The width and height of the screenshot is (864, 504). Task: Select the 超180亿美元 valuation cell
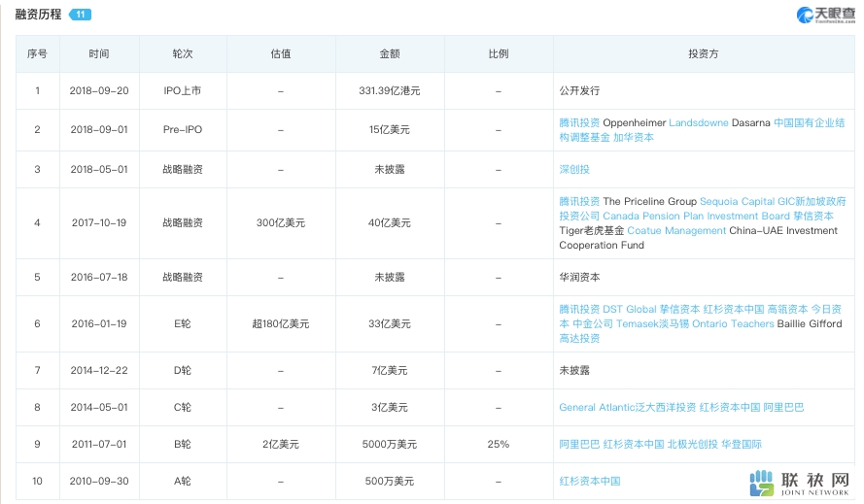pyautogui.click(x=281, y=324)
